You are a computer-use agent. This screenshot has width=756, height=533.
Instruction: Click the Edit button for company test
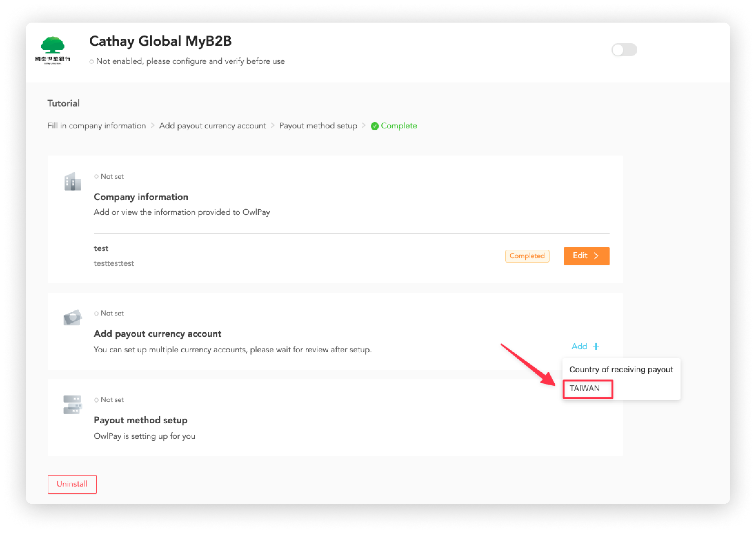click(586, 256)
